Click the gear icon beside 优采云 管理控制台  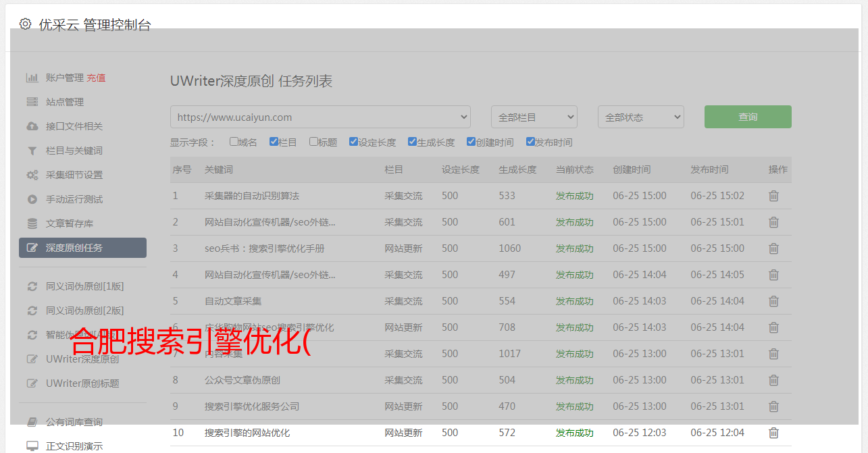pos(25,24)
